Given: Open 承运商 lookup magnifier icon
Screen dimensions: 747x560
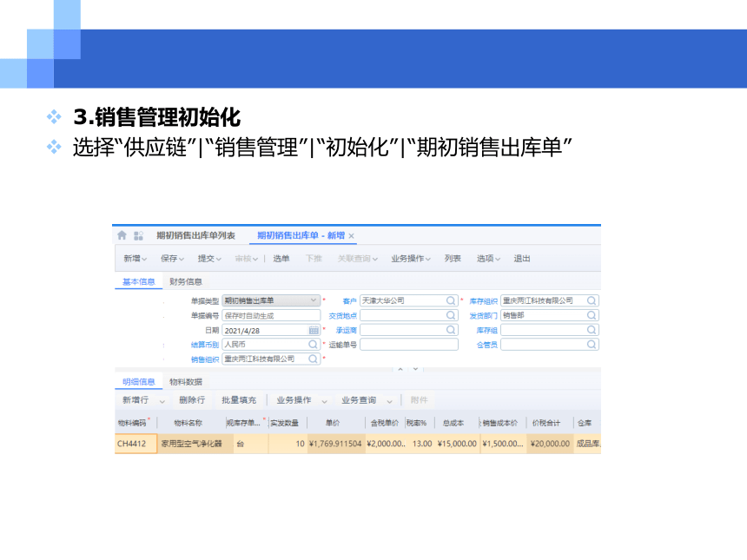Looking at the screenshot, I should (450, 330).
